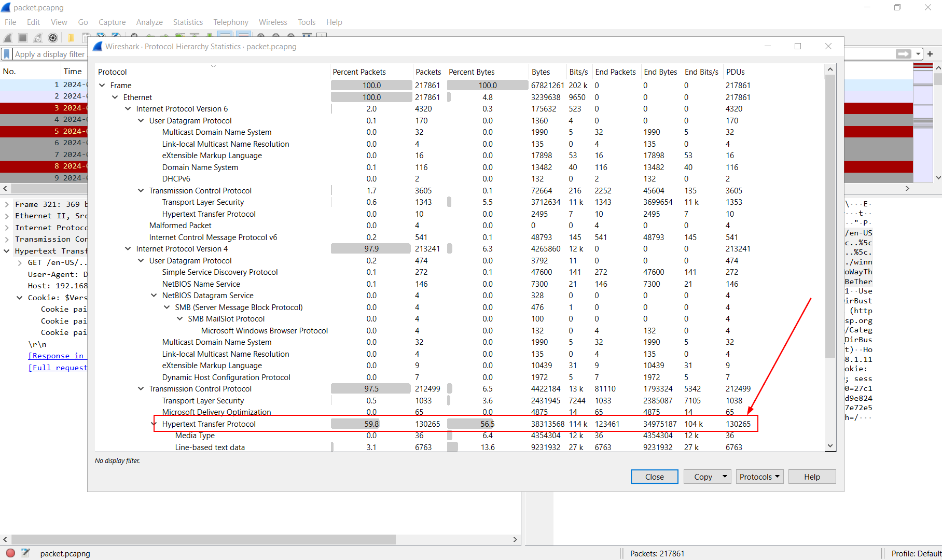Collapse the SMB MailSlot Protocol node
The image size is (942, 560).
tap(180, 319)
